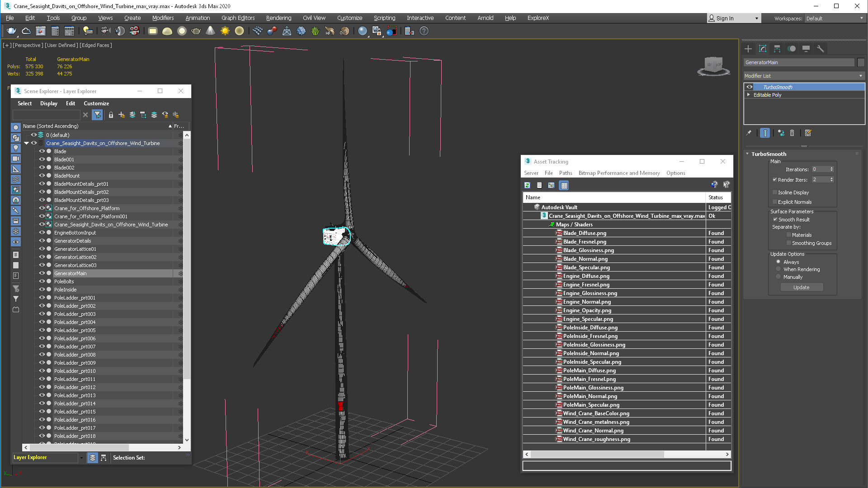Viewport: 868px width, 488px height.
Task: Toggle visibility eye of Blade layer object
Action: coord(42,151)
